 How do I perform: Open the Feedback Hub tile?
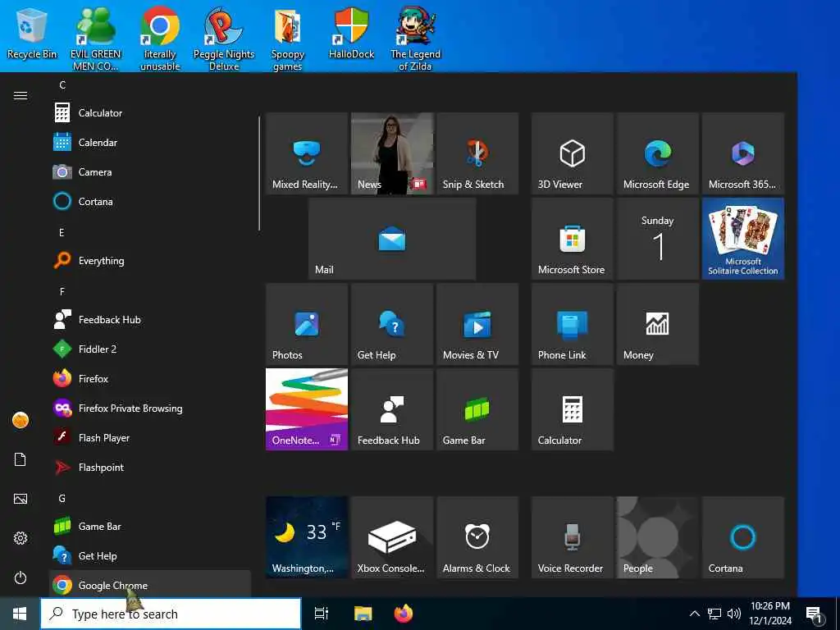pos(392,409)
